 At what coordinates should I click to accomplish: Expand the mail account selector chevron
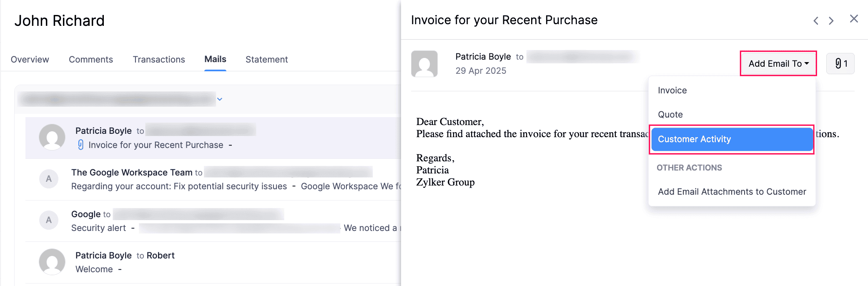[220, 99]
